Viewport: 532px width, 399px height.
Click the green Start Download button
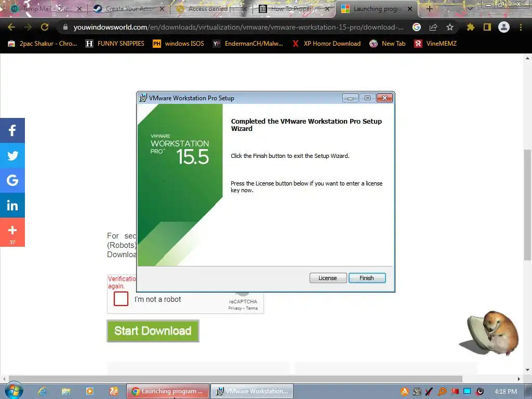point(153,331)
